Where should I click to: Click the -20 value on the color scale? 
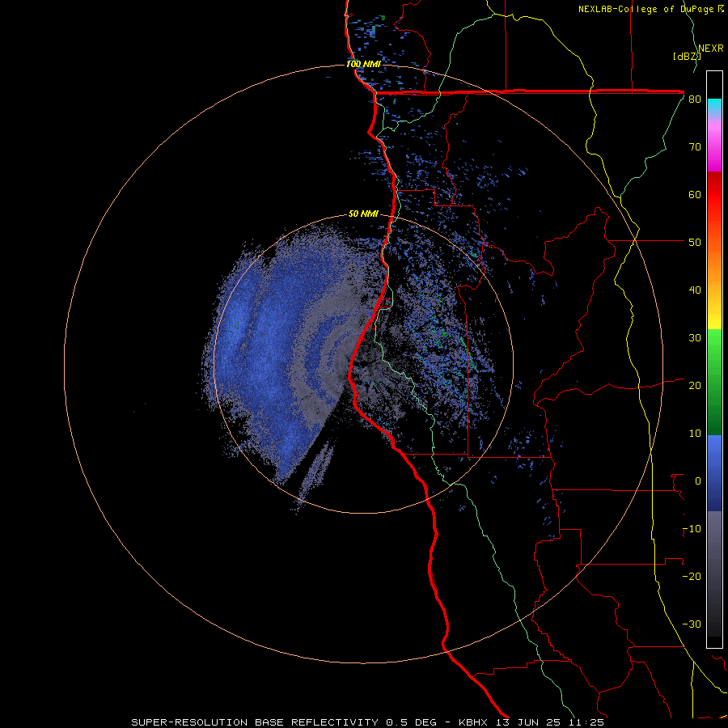(692, 576)
